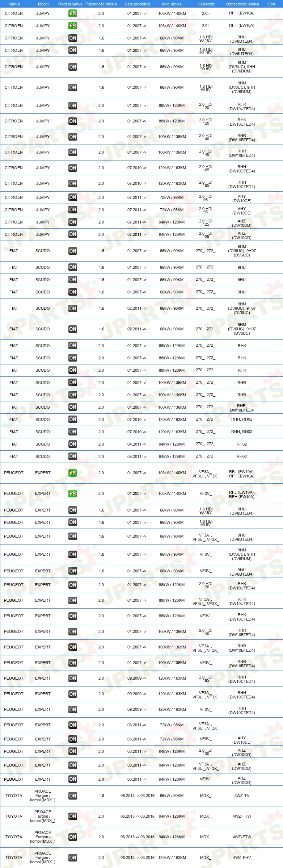Viewport: 283px width, 868px height.
Task: Click ON fuel icon in Fiat Scudo 05.2011 row
Action: coord(73,456)
